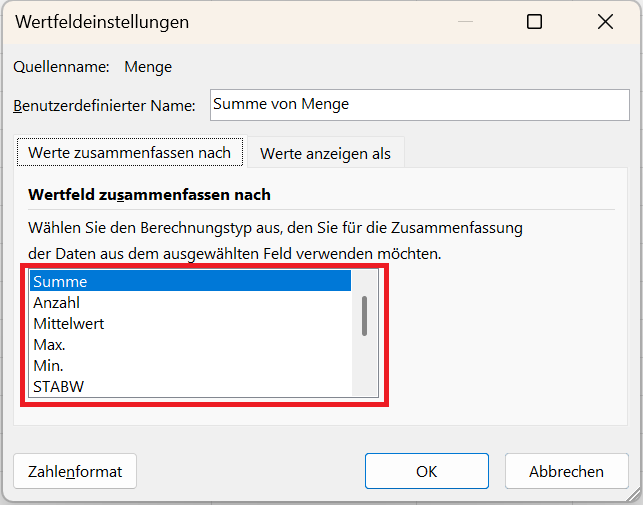This screenshot has width=643, height=505.
Task: Select Summe in the calculation list
Action: [190, 282]
